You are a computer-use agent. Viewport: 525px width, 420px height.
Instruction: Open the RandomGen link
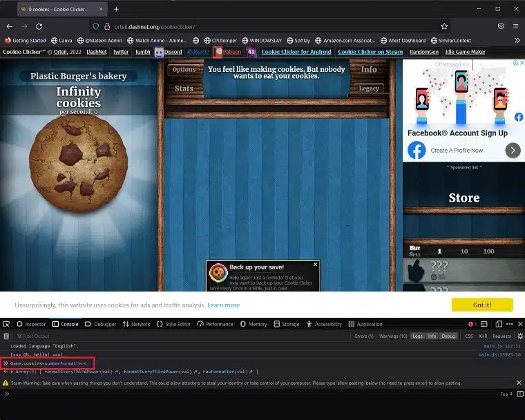click(424, 52)
